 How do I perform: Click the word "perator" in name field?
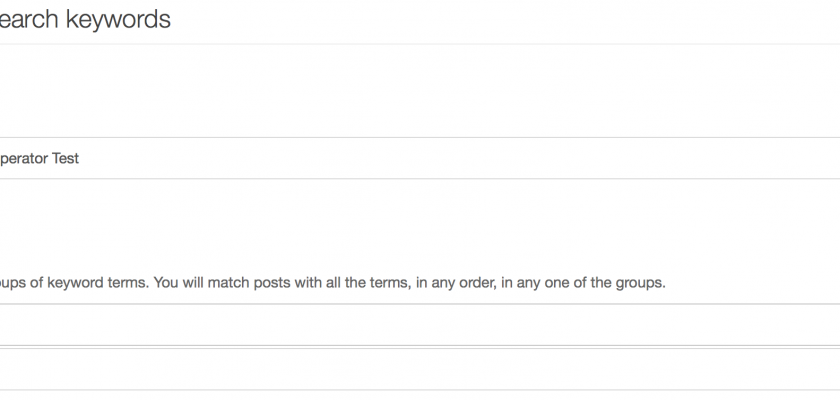click(24, 158)
